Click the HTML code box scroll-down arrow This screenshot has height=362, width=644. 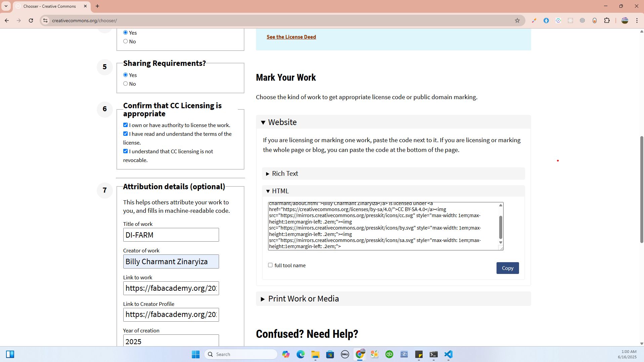[501, 243]
